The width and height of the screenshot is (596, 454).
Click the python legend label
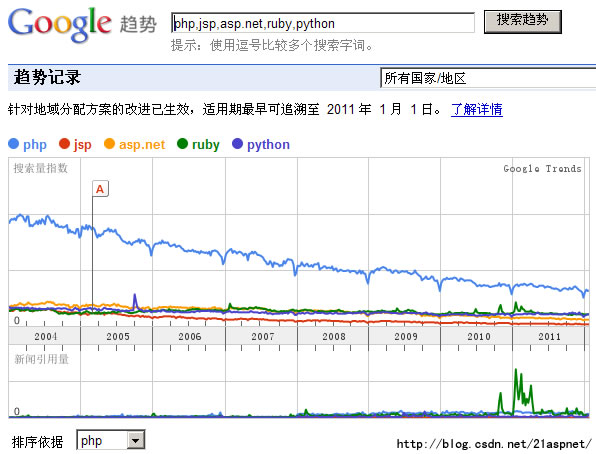[x=268, y=145]
